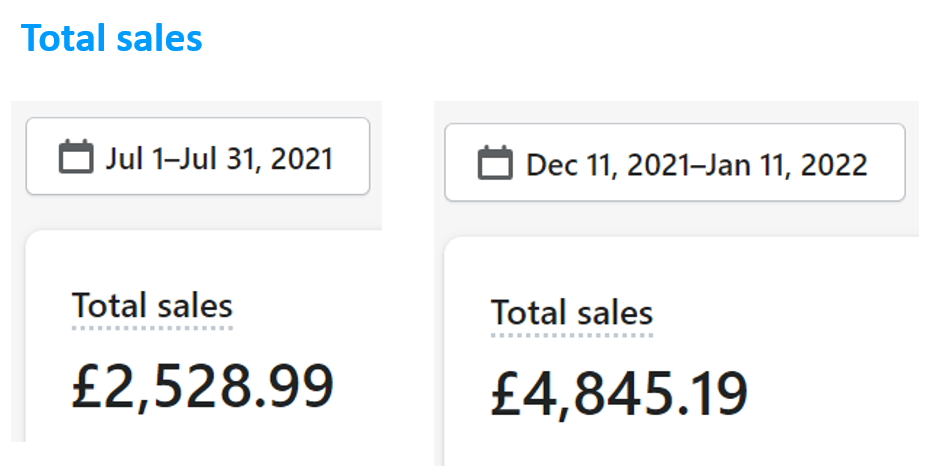Click the pound sign in £2,528.99

(x=87, y=386)
